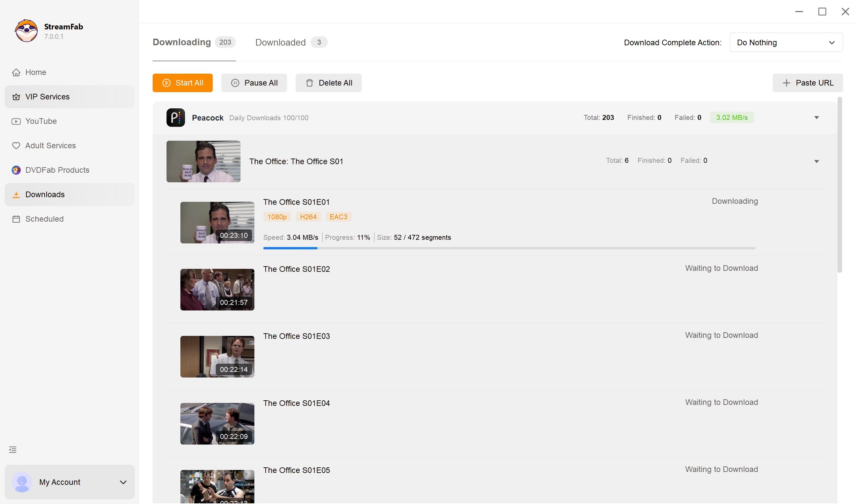Collapse the sidebar with menu icon
Viewport: 857px width, 504px height.
(x=13, y=450)
